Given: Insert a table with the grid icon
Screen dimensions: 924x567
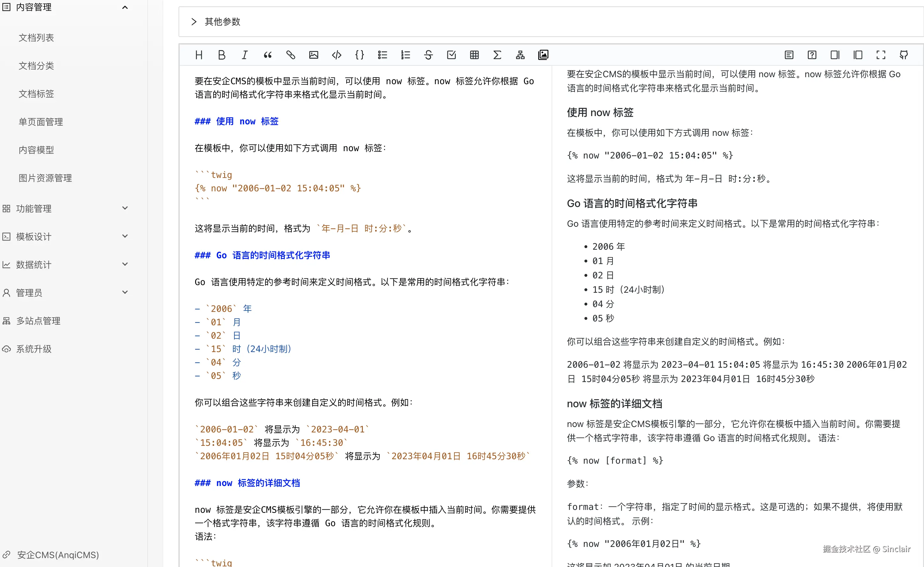Looking at the screenshot, I should point(474,55).
